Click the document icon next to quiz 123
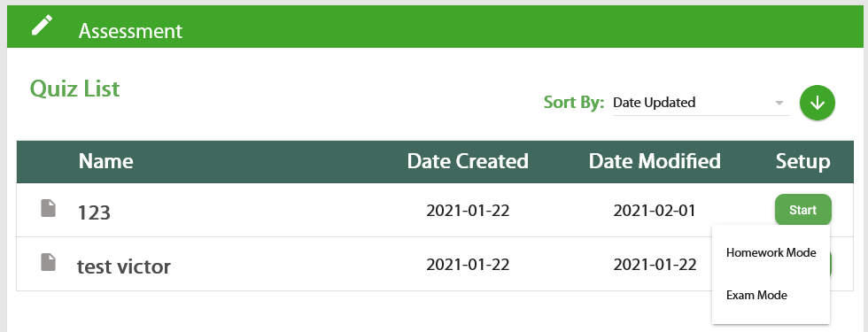The height and width of the screenshot is (332, 868). (49, 209)
